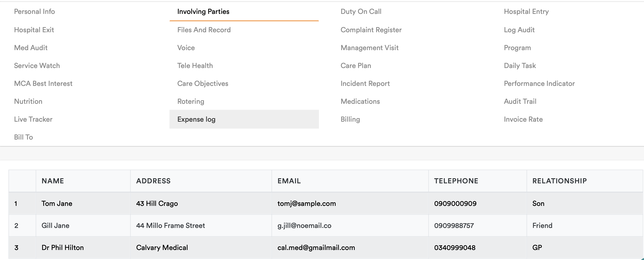The image size is (644, 260).
Task: Open the Med Audit section
Action: tap(31, 48)
